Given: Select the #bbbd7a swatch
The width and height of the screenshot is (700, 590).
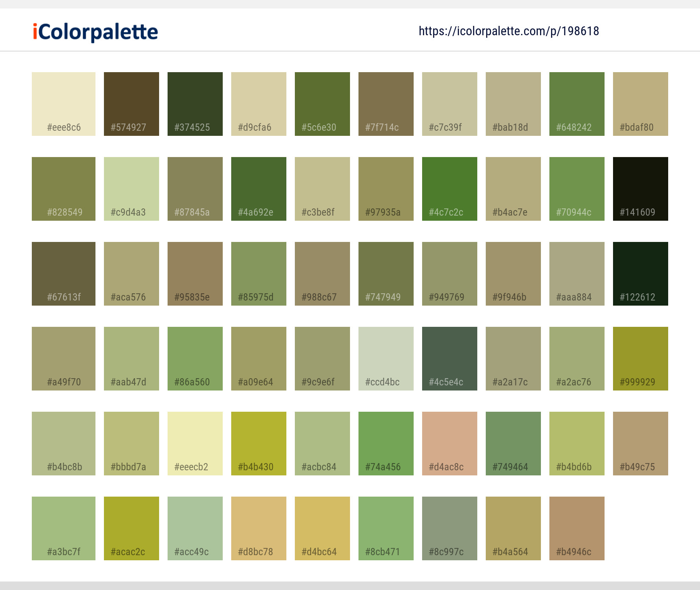Looking at the screenshot, I should coord(132,444).
